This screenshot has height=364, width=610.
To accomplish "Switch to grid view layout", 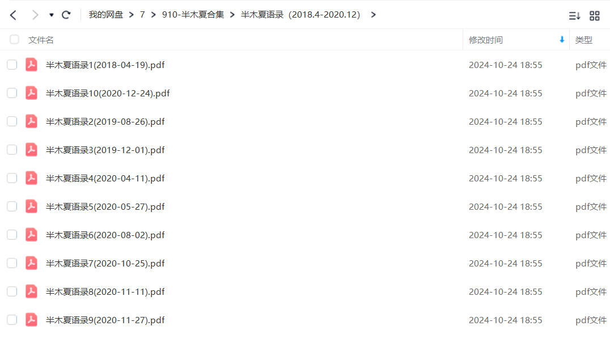I will coord(595,15).
